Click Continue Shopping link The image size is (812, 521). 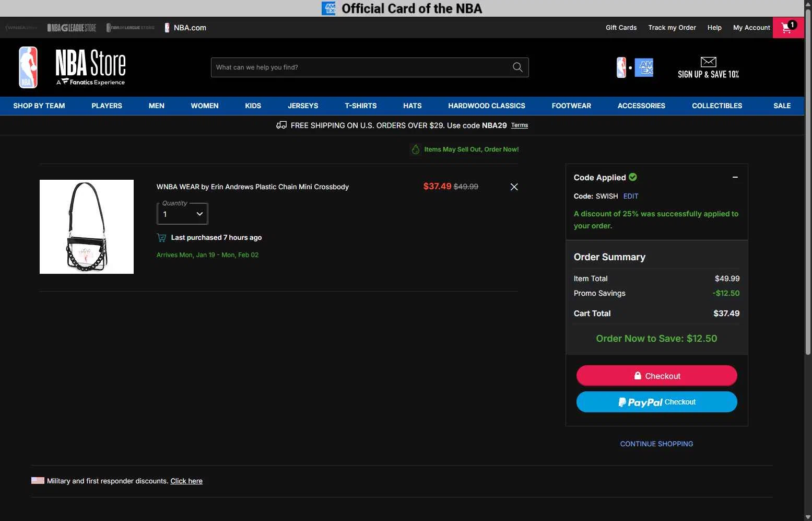[x=657, y=444]
